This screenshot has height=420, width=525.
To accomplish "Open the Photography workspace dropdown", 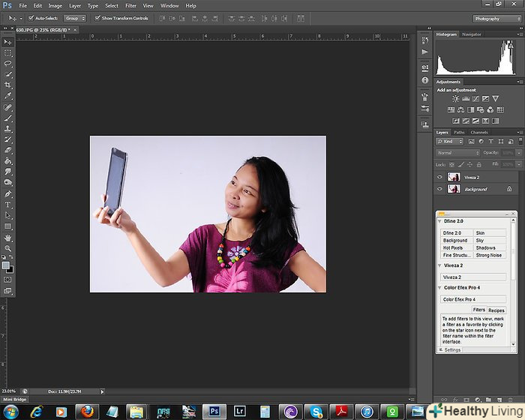I will [496, 18].
